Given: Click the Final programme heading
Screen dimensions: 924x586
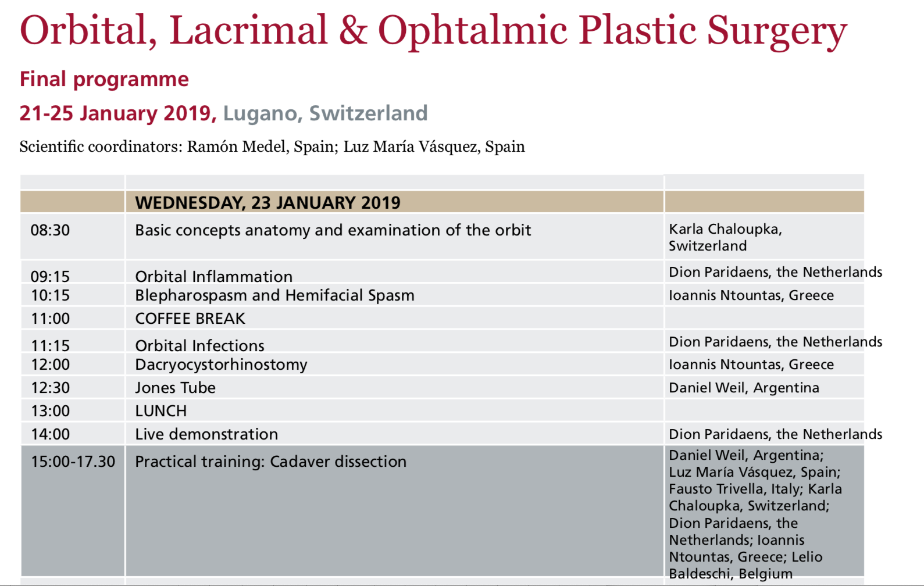Looking at the screenshot, I should coord(104,79).
